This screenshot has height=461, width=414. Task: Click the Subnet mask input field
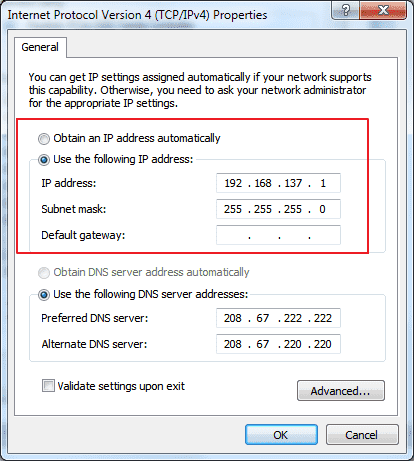coord(278,209)
